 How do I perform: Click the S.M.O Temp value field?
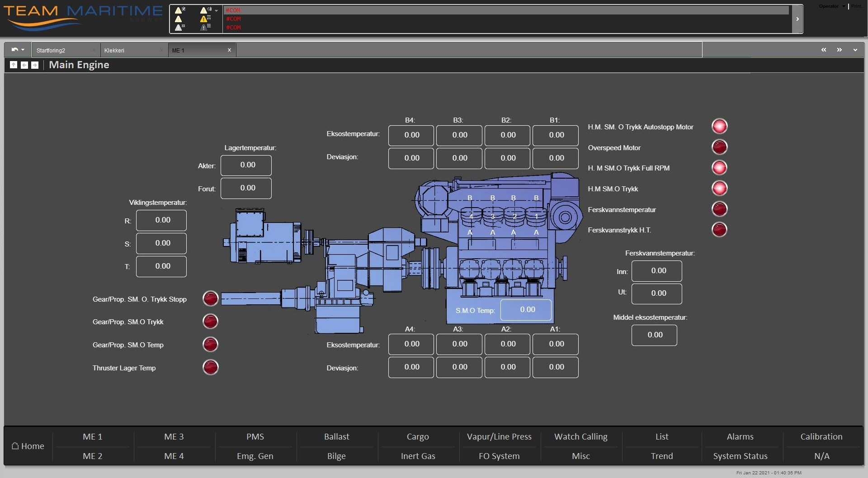point(526,309)
